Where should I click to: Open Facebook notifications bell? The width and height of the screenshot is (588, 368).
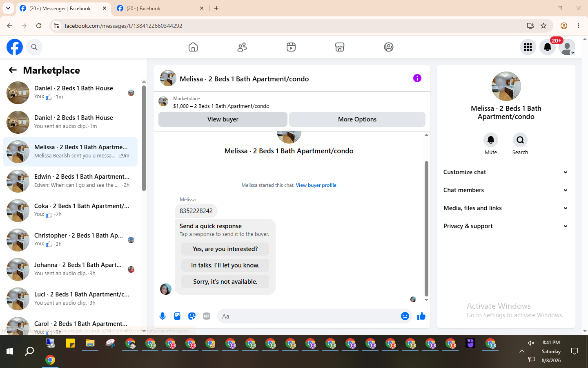548,47
